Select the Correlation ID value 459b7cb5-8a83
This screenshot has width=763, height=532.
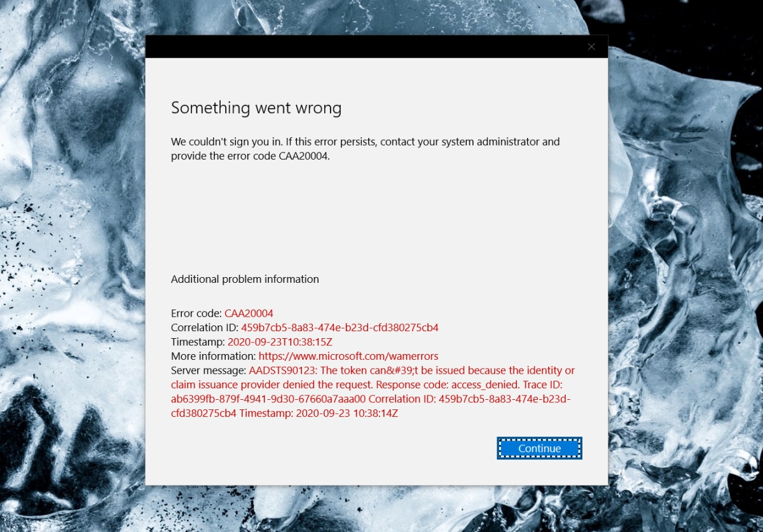tap(340, 328)
